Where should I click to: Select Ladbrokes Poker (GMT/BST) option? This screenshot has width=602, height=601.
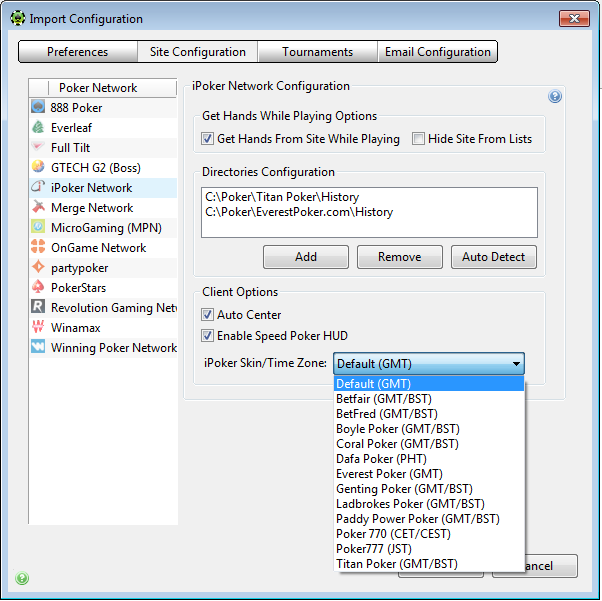click(429, 503)
